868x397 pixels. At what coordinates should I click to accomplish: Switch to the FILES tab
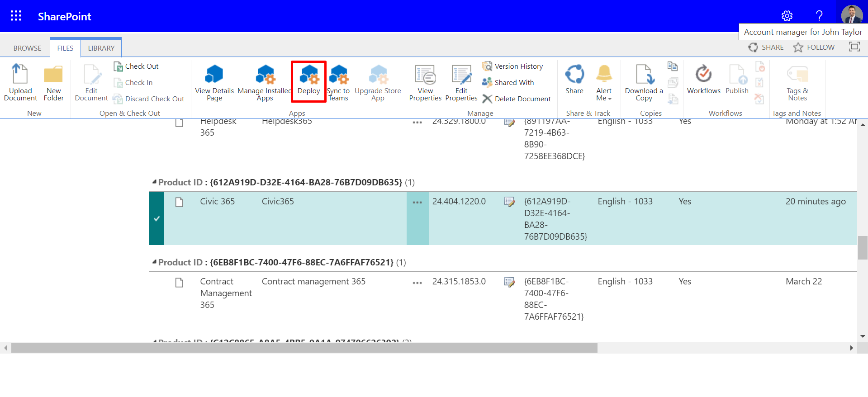65,48
